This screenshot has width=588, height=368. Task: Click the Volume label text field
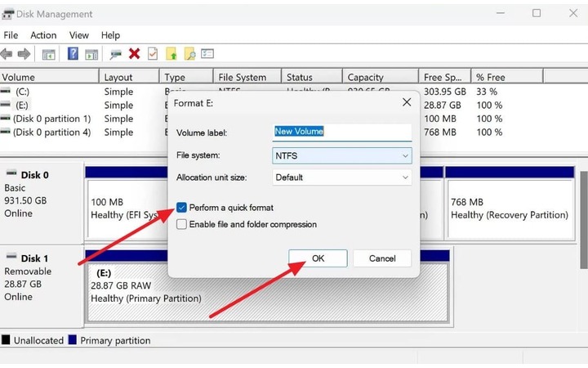342,132
